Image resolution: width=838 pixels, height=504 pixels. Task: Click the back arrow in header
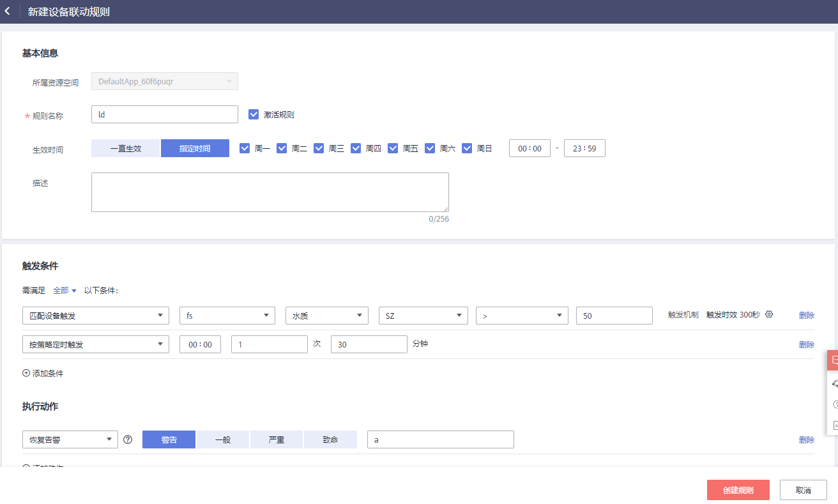[x=8, y=11]
